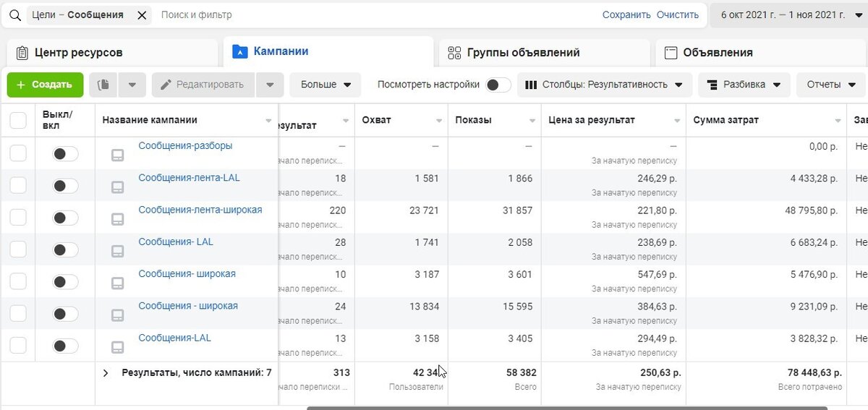The height and width of the screenshot is (410, 868).
Task: Click the Редактировать button
Action: click(x=203, y=85)
